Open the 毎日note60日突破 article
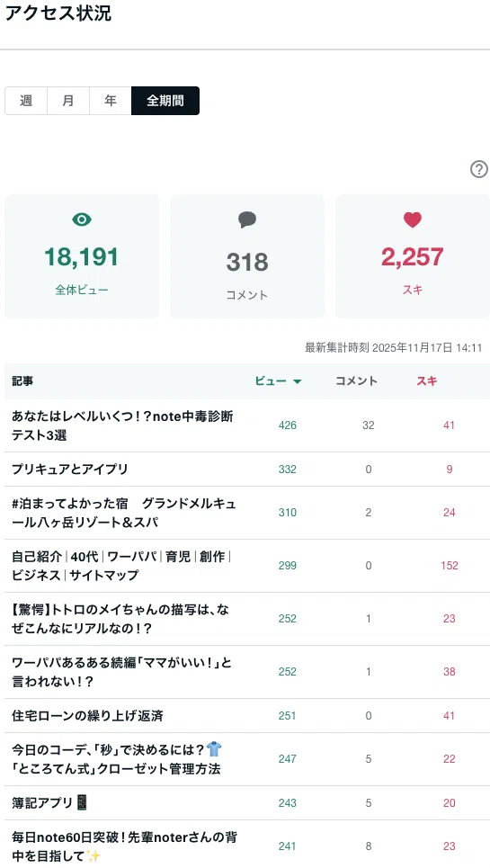Screen dimensions: 490x868 click(124, 846)
